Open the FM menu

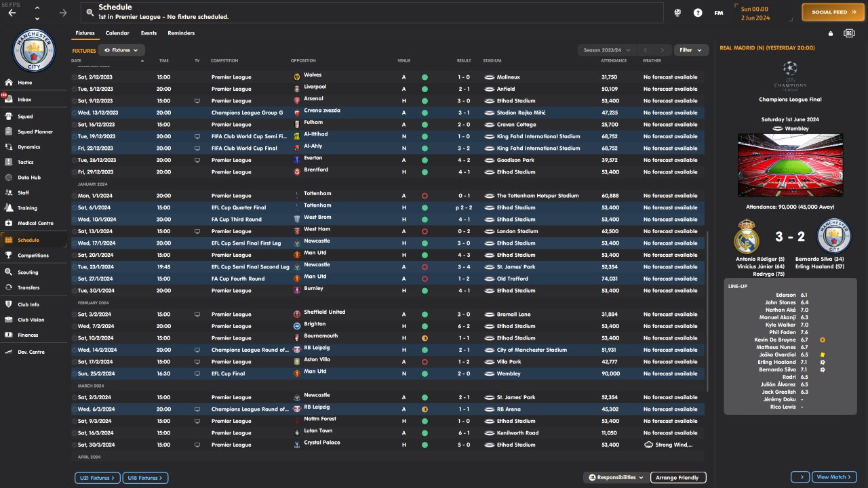[719, 12]
